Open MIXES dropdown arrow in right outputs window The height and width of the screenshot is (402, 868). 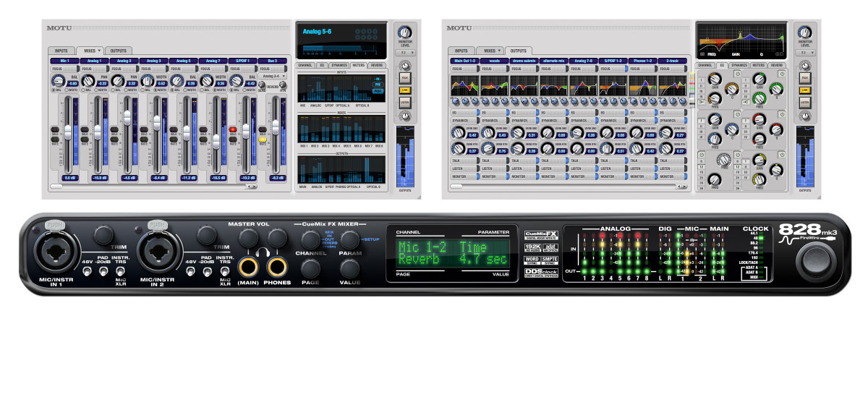click(x=498, y=51)
